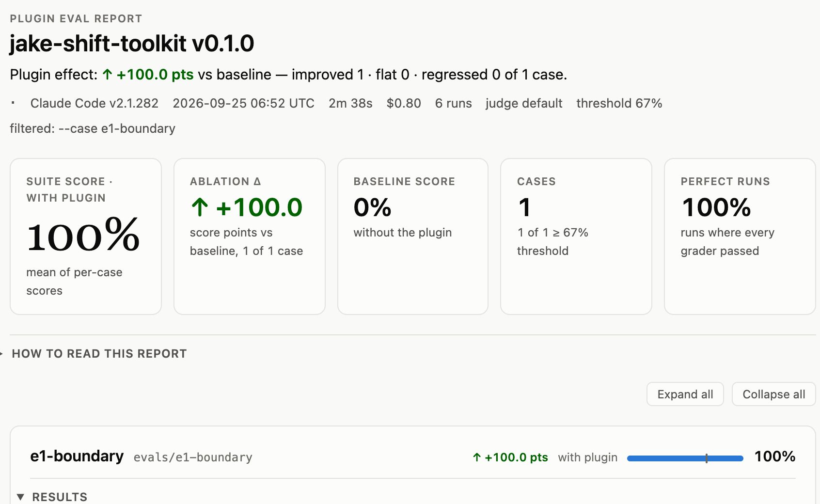Click the green arrow beside Plugin effect
This screenshot has width=820, height=504.
tap(107, 75)
